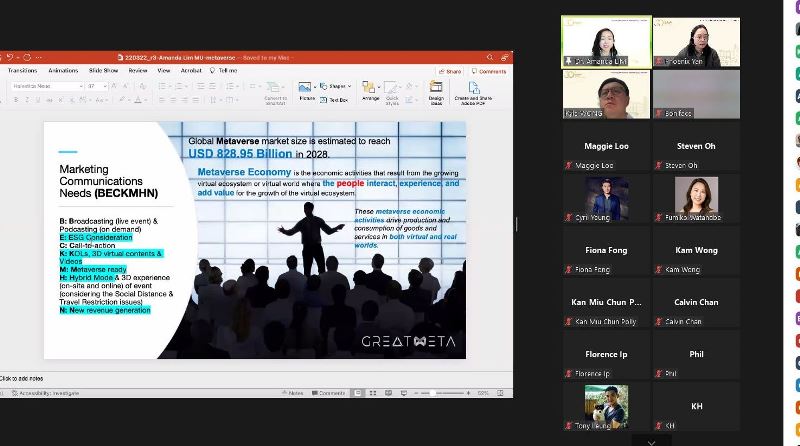Expand participant gallery down chevron
The width and height of the screenshot is (800, 446).
652,442
